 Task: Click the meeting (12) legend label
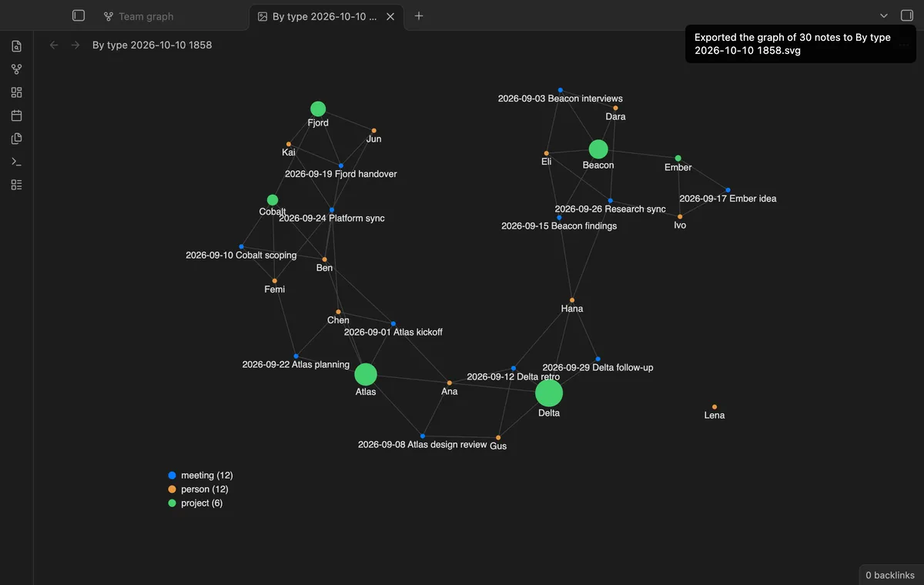point(206,476)
